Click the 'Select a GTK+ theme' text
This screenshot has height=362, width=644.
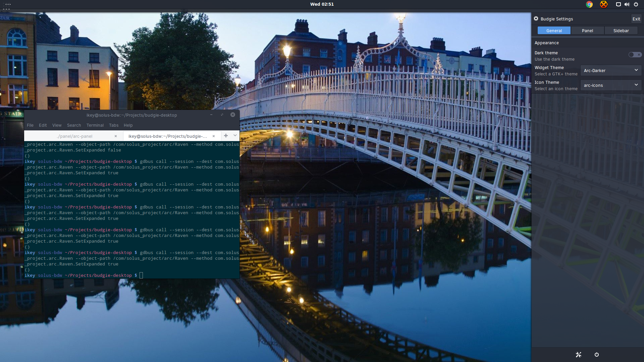(556, 74)
